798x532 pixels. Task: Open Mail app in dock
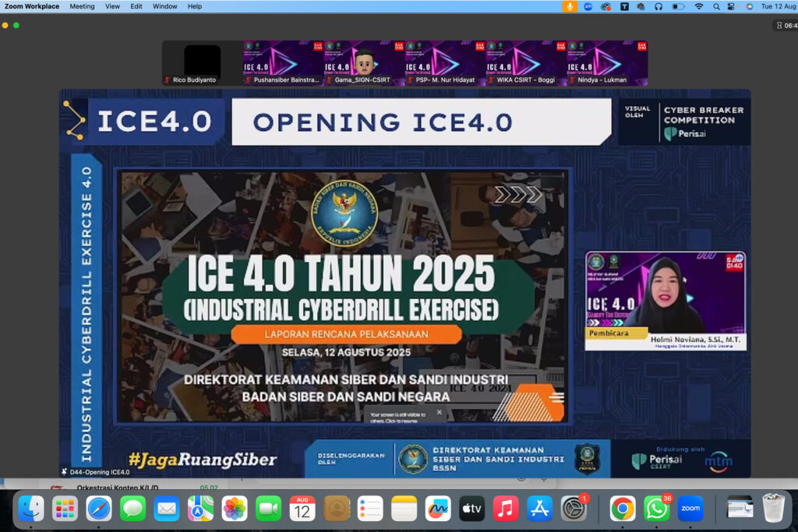click(167, 509)
